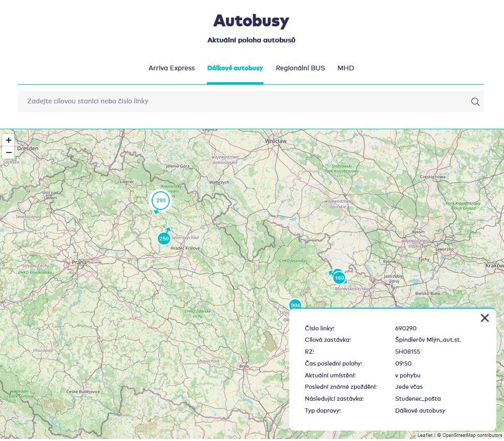
Task: Click the Wrocław label on the map
Action: (x=275, y=141)
